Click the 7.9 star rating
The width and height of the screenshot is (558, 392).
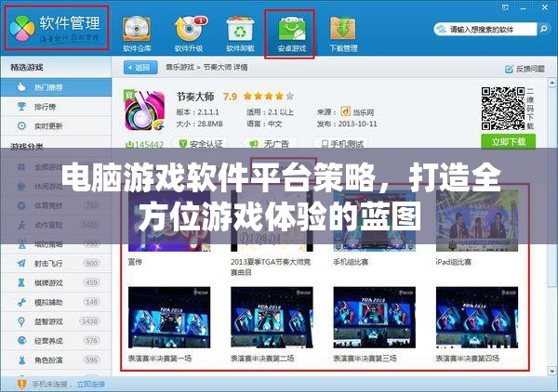pyautogui.click(x=259, y=96)
